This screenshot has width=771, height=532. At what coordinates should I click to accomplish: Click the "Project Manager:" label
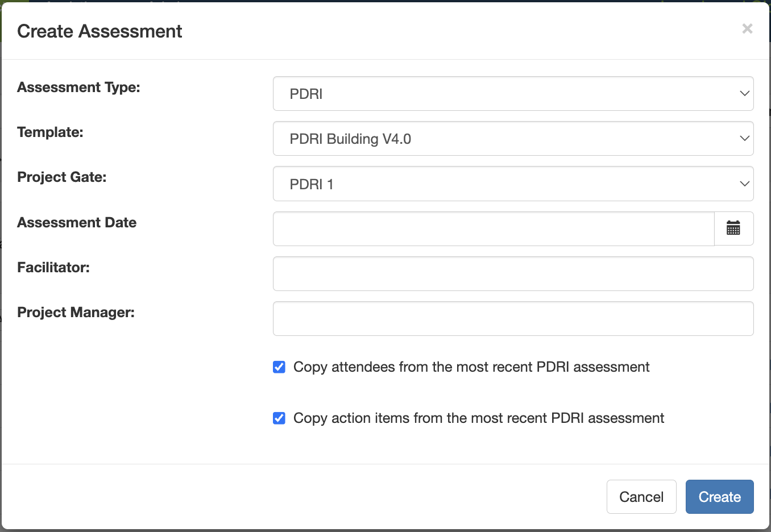76,313
